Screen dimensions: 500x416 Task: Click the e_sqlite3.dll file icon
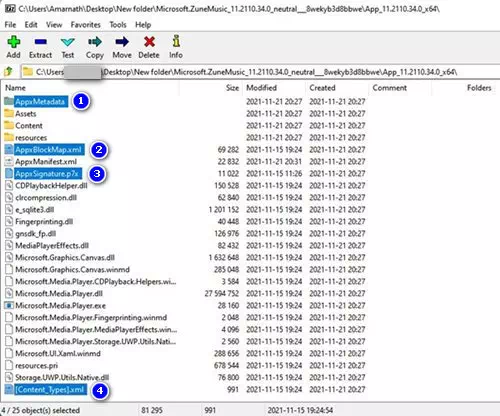pyautogui.click(x=9, y=210)
